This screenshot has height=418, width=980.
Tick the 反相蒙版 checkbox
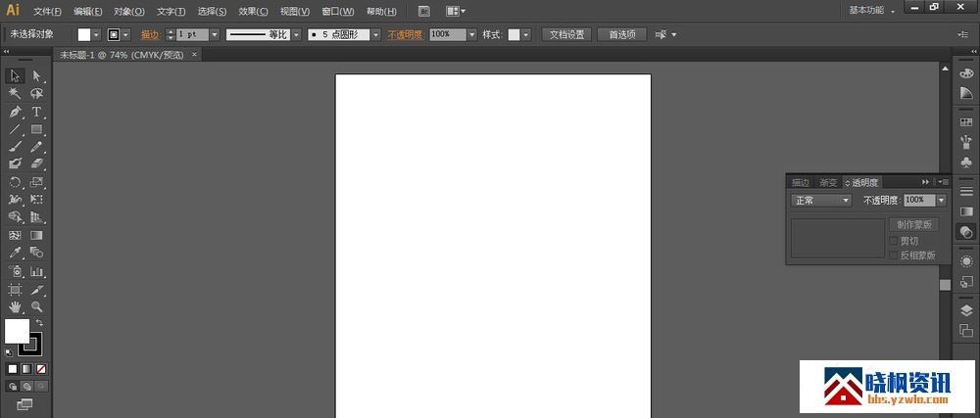894,255
